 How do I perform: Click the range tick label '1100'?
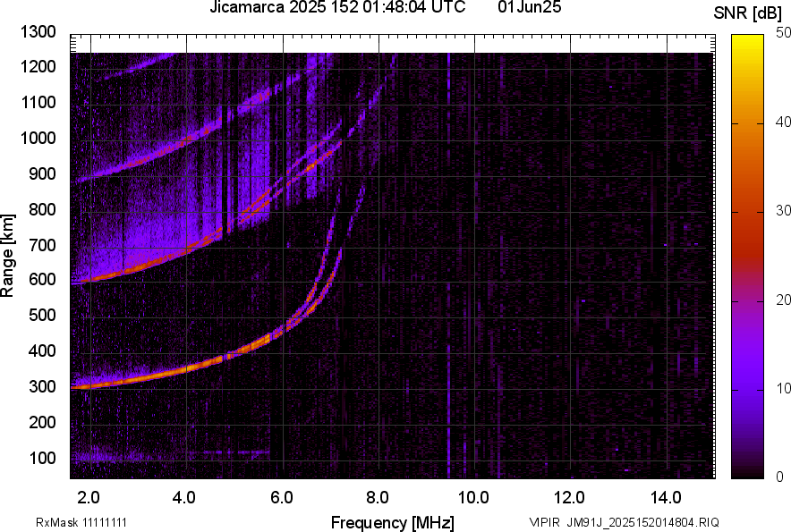click(x=38, y=102)
